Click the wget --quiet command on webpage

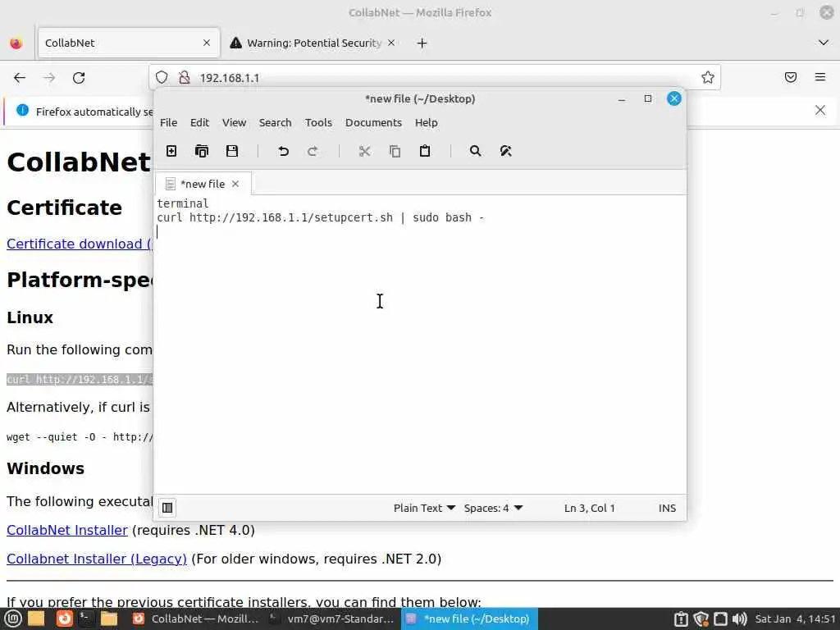tap(80, 437)
